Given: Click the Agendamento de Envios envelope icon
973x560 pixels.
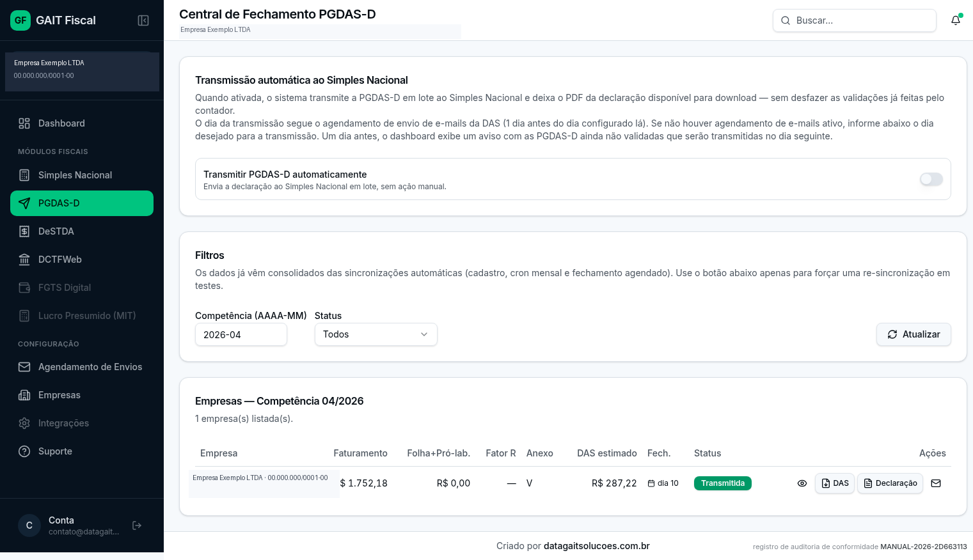Looking at the screenshot, I should (24, 367).
